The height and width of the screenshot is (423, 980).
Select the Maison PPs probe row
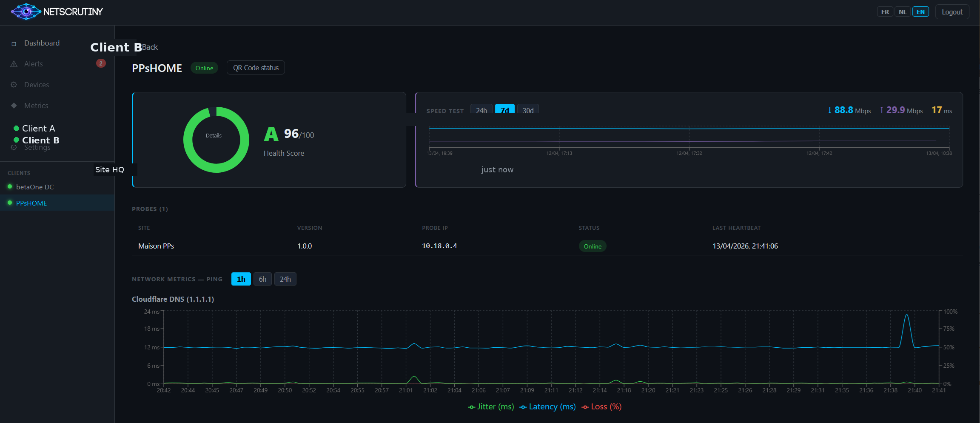(156, 246)
